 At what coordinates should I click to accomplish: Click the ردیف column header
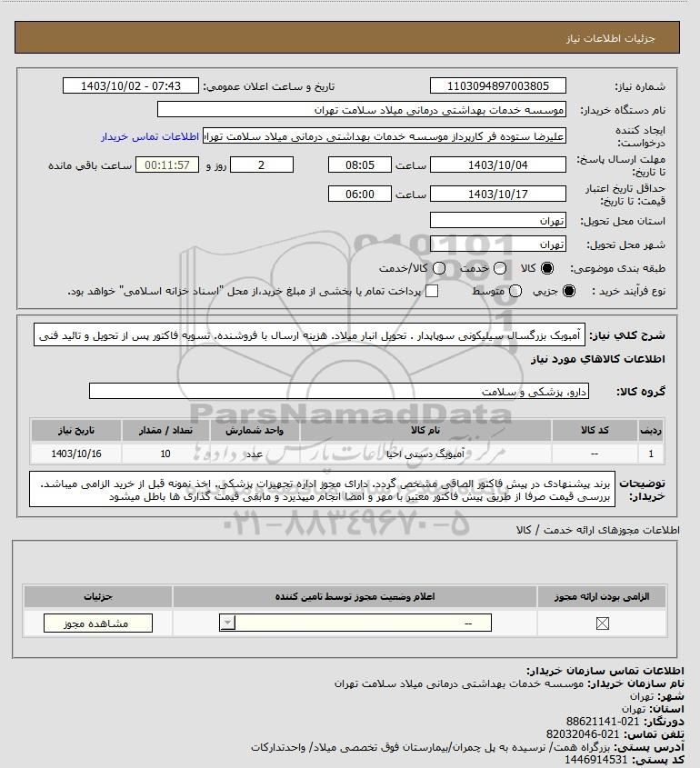[651, 430]
